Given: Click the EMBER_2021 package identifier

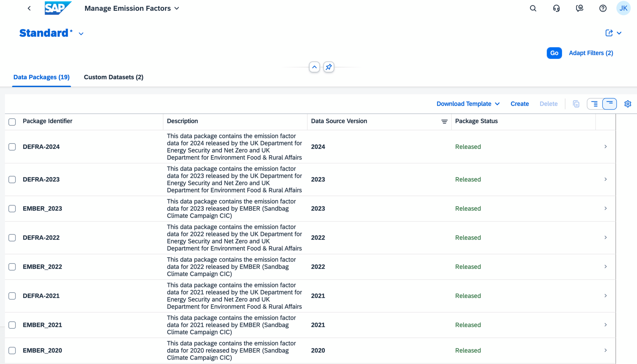Looking at the screenshot, I should point(42,325).
